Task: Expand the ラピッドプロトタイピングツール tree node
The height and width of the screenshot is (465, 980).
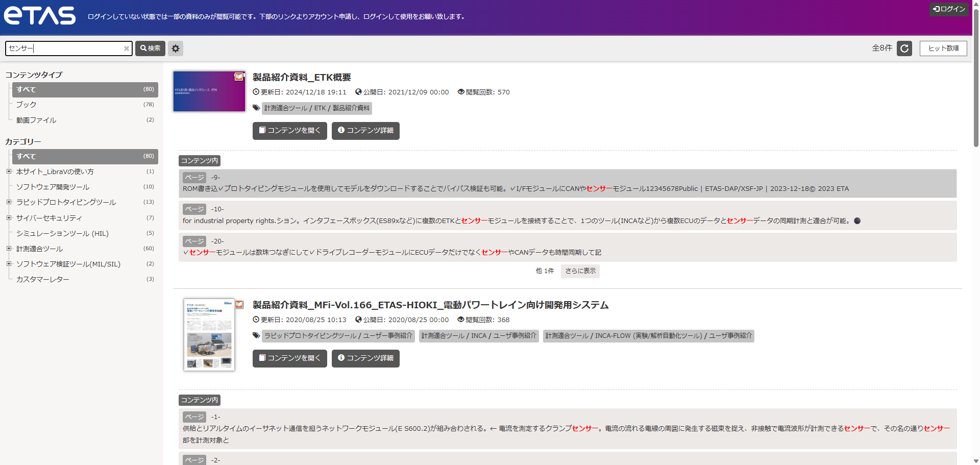Action: tap(9, 202)
